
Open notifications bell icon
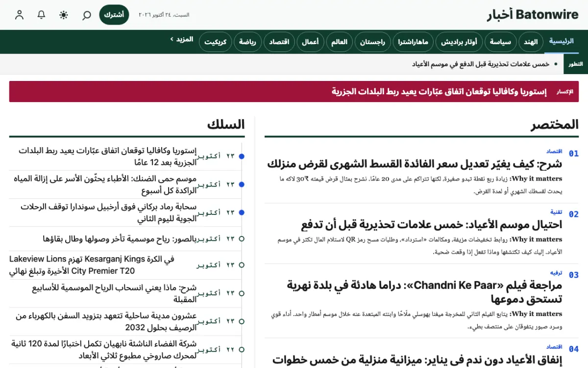point(42,15)
